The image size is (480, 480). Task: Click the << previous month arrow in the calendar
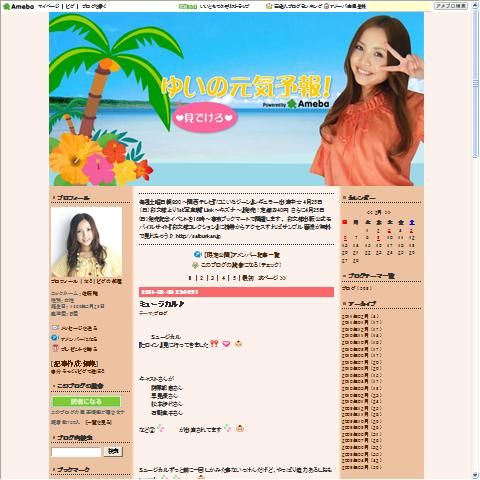click(369, 212)
